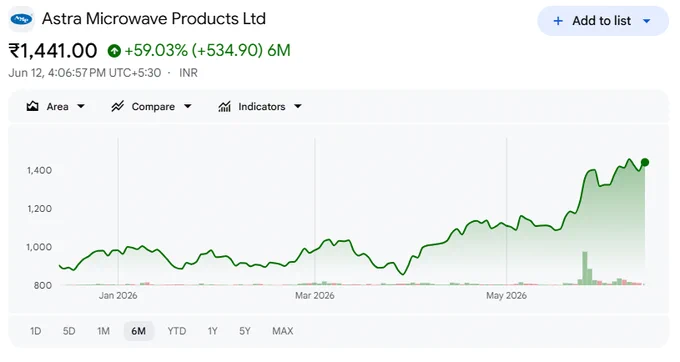Select the 6M time range tab

138,331
